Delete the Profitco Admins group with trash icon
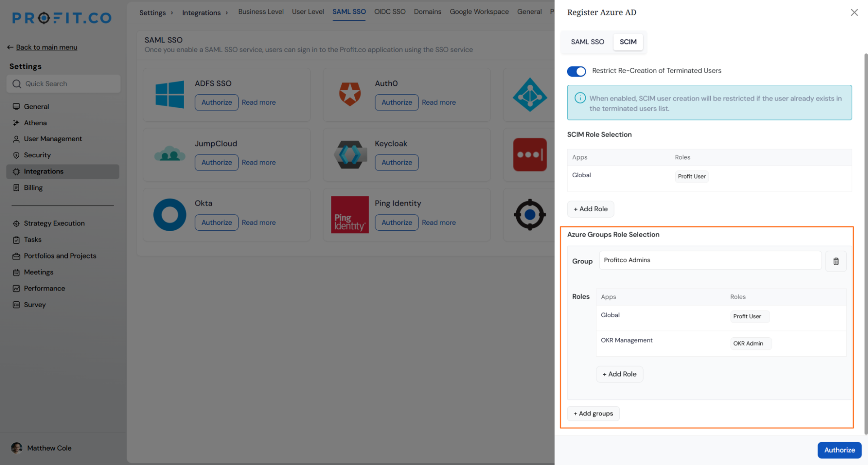This screenshot has height=465, width=868. click(x=836, y=261)
